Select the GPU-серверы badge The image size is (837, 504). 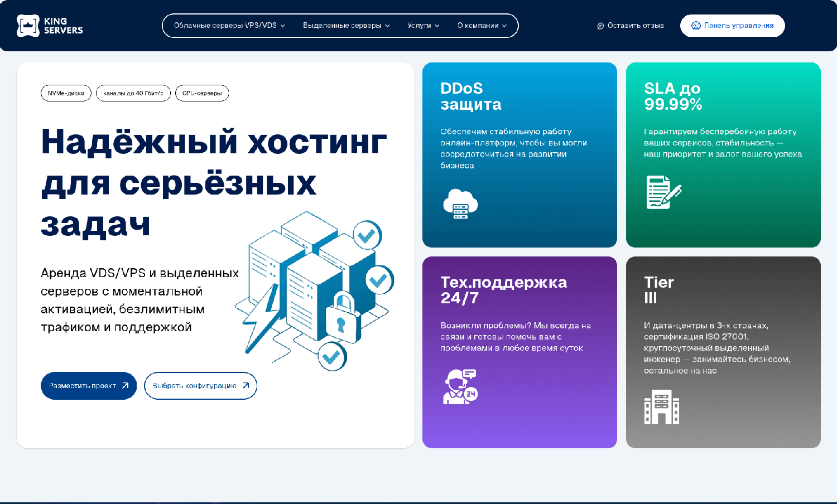[x=202, y=93]
